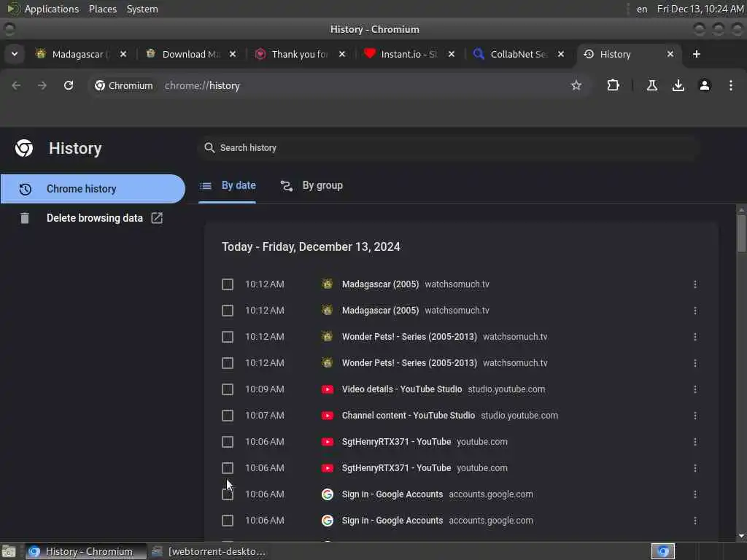Click the YouTube favicon of Video details entry
747x560 pixels.
(x=328, y=389)
